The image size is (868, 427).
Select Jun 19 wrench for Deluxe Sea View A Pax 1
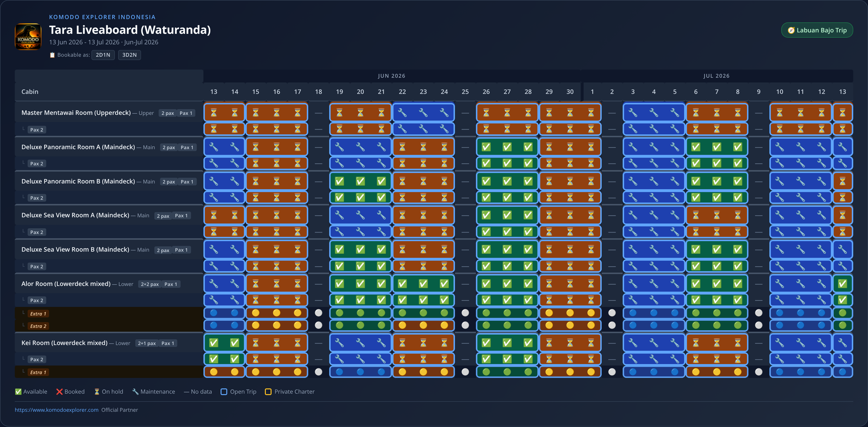coord(339,215)
